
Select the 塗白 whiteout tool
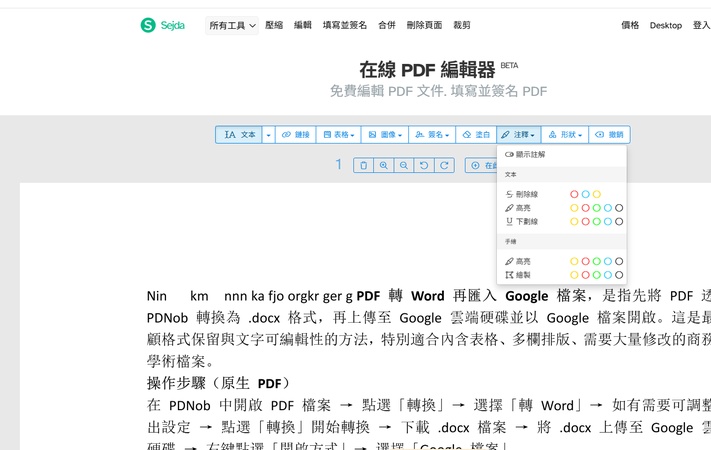[x=476, y=135]
